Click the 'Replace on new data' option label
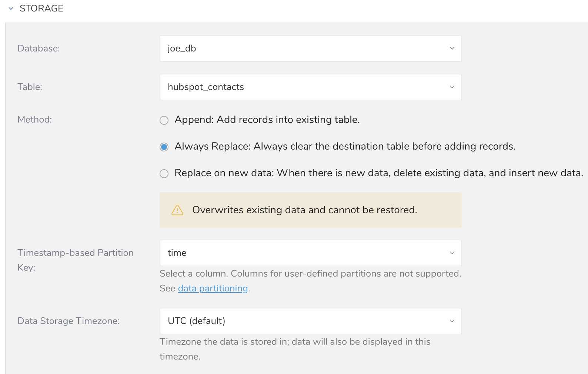 click(x=378, y=173)
